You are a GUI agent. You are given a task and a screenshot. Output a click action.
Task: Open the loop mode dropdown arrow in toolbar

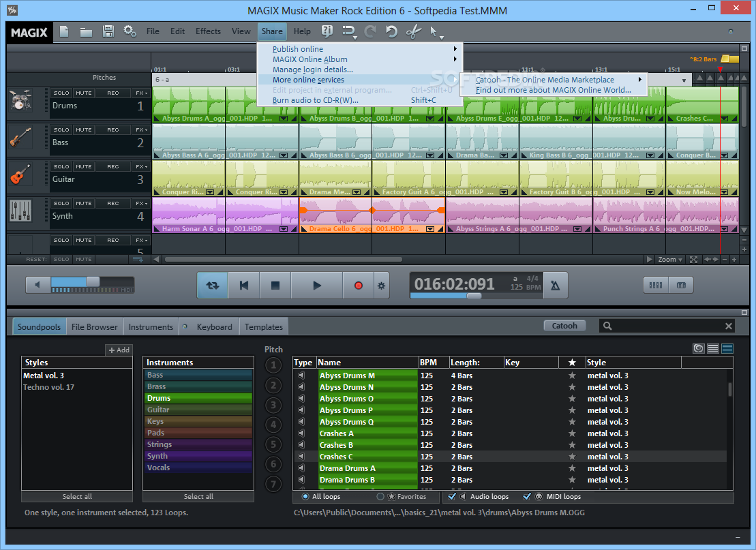(x=355, y=37)
